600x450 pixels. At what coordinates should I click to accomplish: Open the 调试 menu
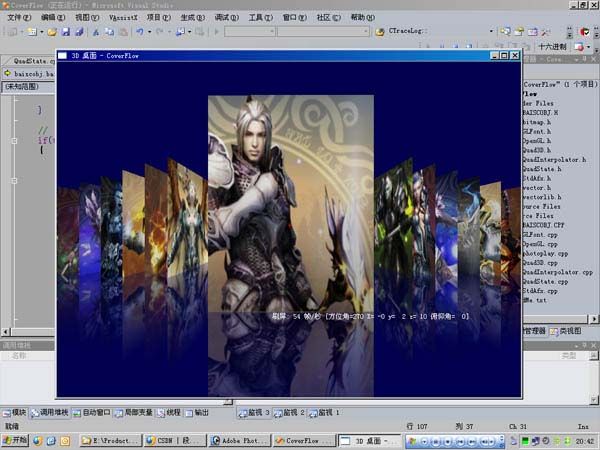point(227,17)
